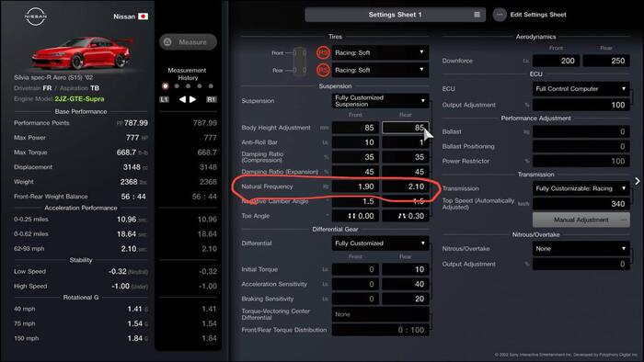Click the Nissan logo emblem

click(36, 17)
